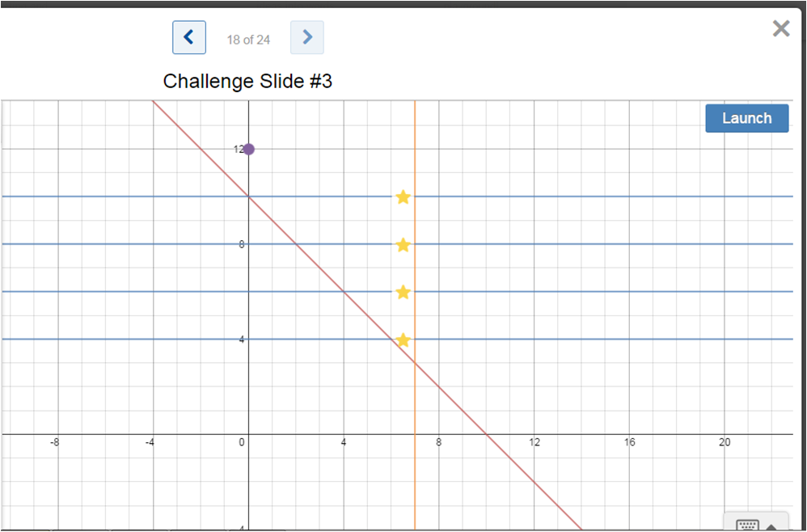Select the blue horizontal line at y=8

click(566, 243)
